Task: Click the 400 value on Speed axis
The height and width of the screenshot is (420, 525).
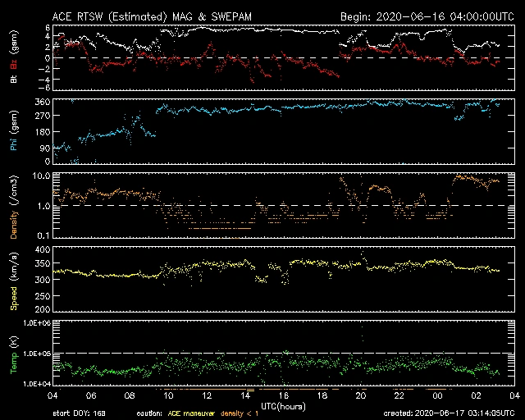Action: pyautogui.click(x=42, y=249)
